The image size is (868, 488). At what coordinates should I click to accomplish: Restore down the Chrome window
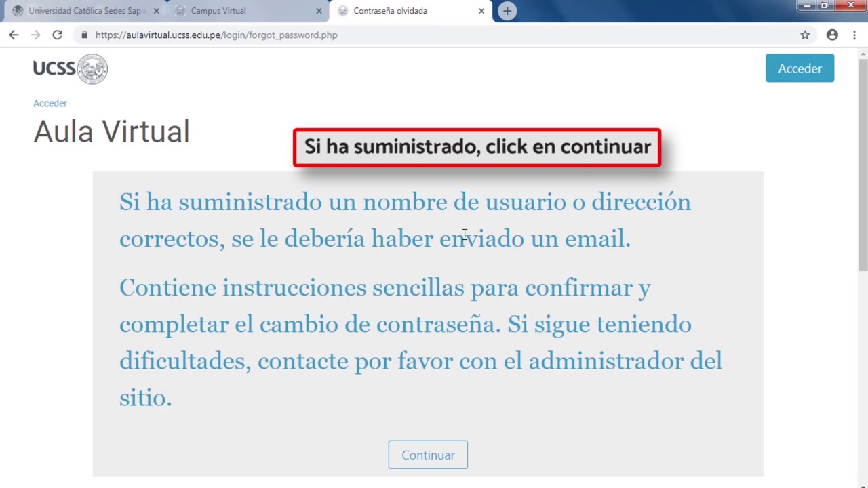coord(825,5)
